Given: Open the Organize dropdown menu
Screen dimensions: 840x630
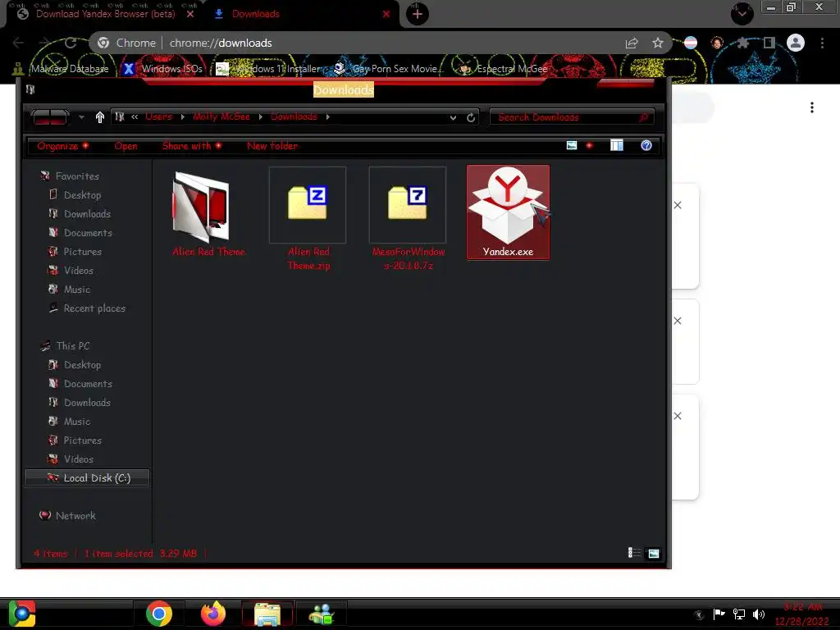Looking at the screenshot, I should (62, 146).
